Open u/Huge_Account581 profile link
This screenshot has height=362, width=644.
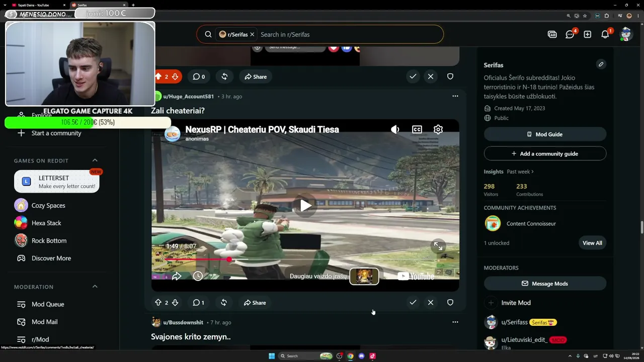coord(188,96)
